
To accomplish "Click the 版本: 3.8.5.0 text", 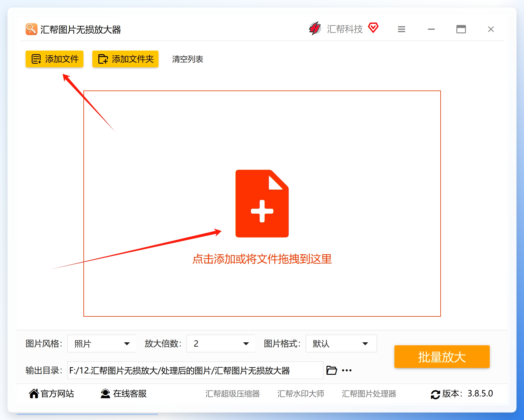I will [x=468, y=394].
